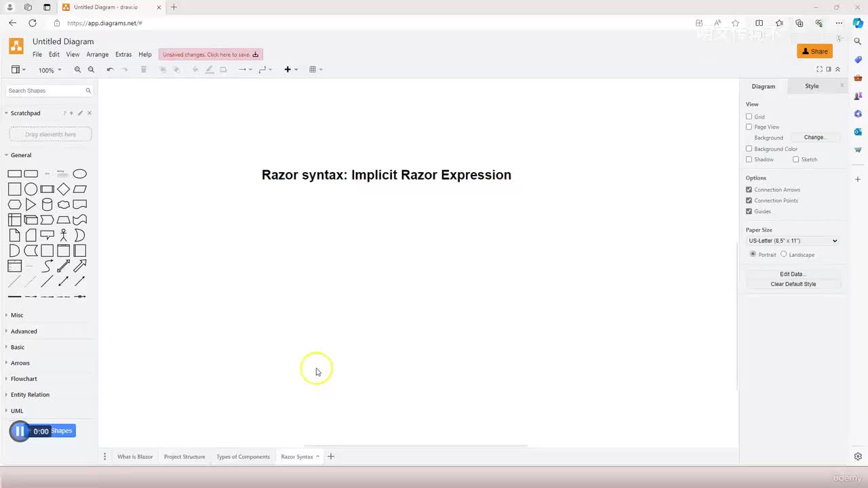Image resolution: width=868 pixels, height=488 pixels.
Task: Expand the UML shapes section
Action: click(x=17, y=411)
